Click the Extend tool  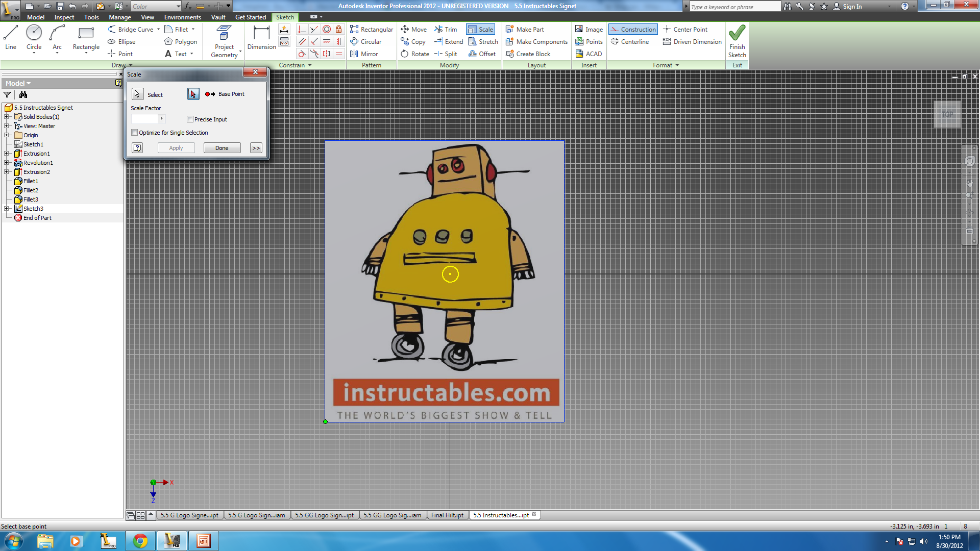pos(449,42)
